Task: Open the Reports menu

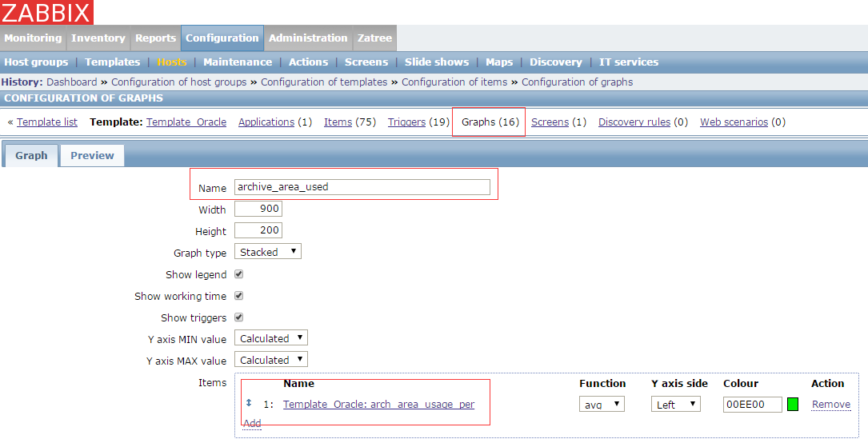Action: [x=155, y=38]
